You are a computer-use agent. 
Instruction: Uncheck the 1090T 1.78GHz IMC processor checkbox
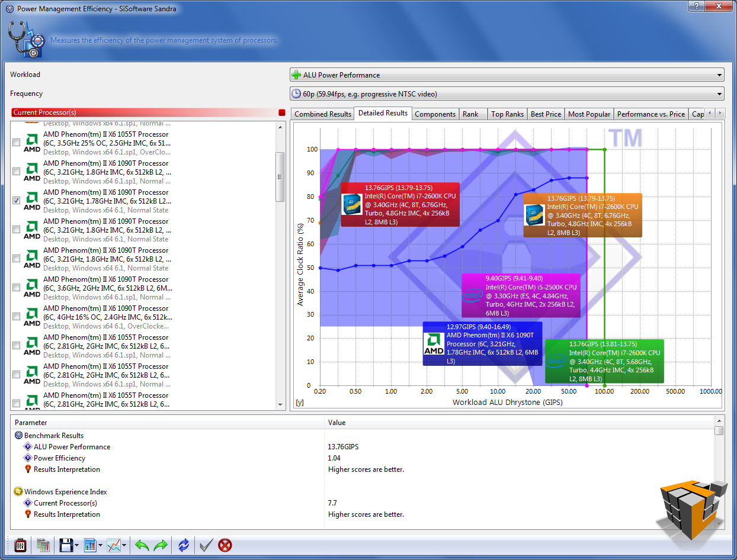(x=16, y=201)
